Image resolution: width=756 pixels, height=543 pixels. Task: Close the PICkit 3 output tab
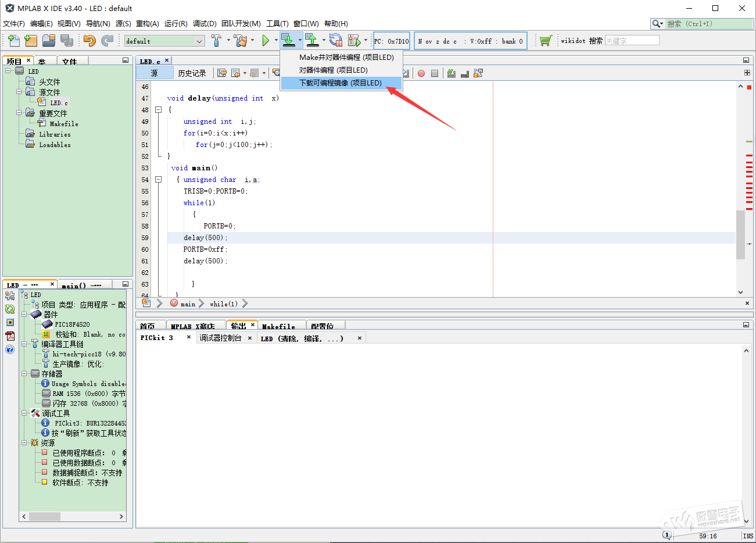click(189, 337)
